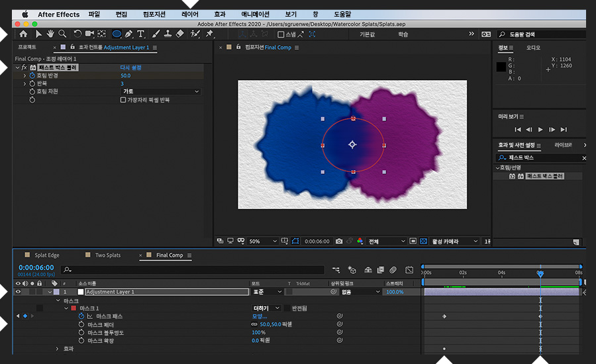Screen dimensions: 596x364
Task: Activate the Hand tool
Action: 50,34
